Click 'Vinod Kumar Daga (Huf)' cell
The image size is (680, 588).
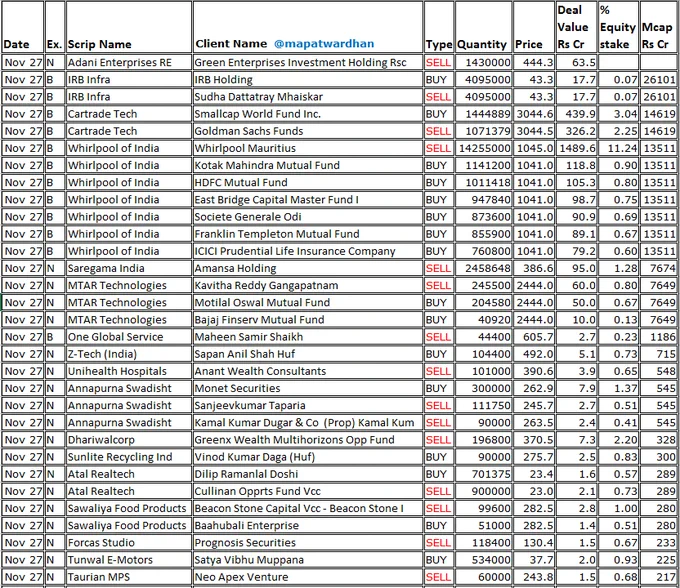point(308,457)
